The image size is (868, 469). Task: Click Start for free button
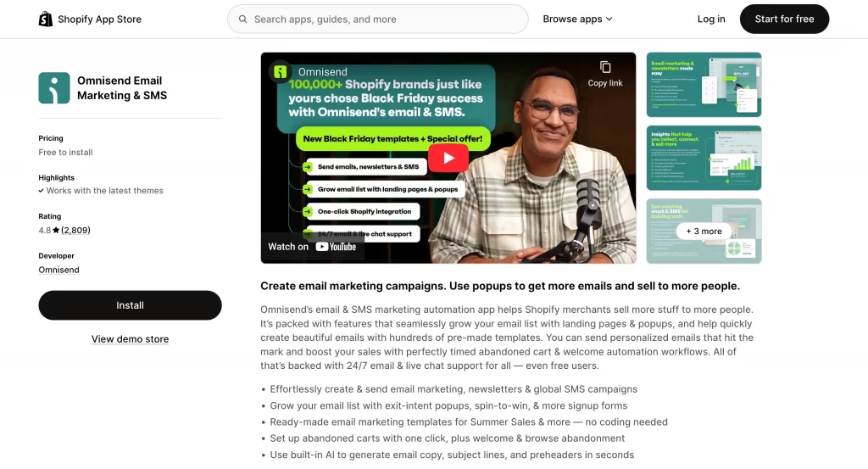point(784,19)
